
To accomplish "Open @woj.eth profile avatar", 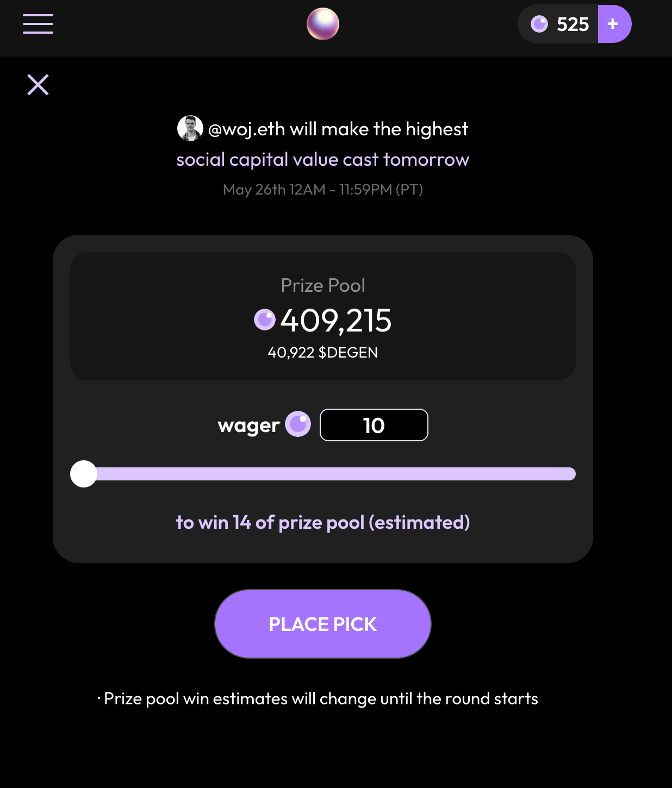I will [x=190, y=128].
